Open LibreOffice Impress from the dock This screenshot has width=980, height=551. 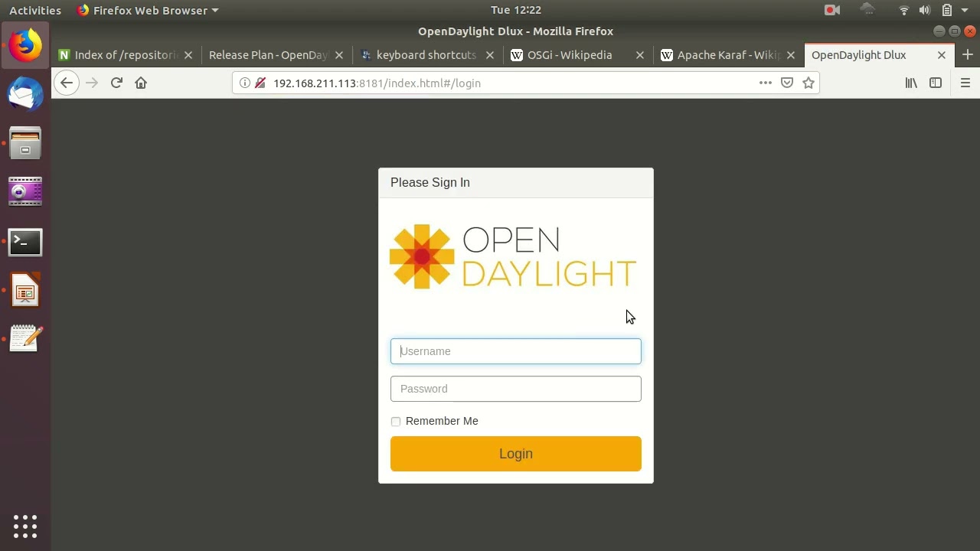point(25,291)
